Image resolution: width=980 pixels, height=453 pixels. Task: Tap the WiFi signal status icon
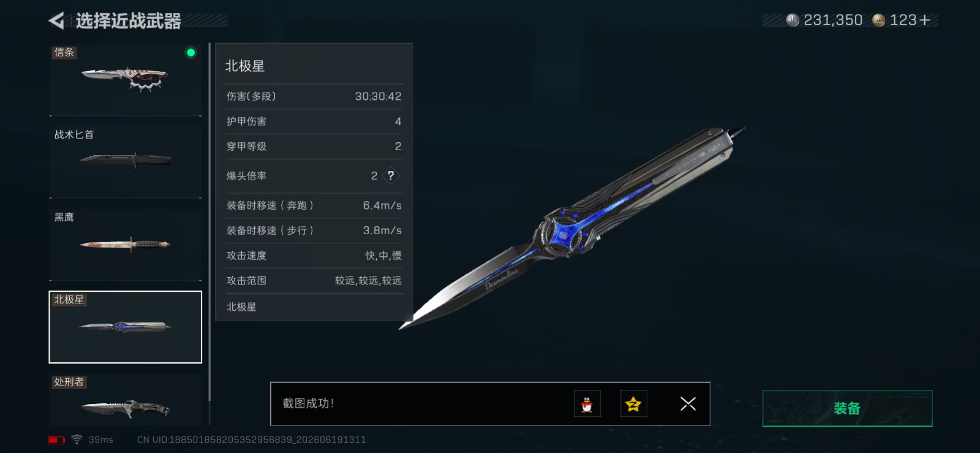[x=77, y=440]
